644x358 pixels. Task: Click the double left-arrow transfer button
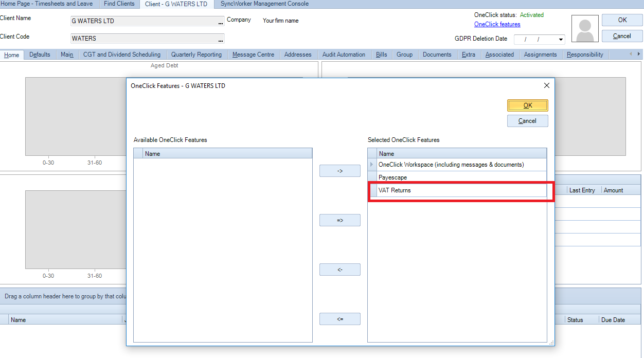[x=339, y=318]
